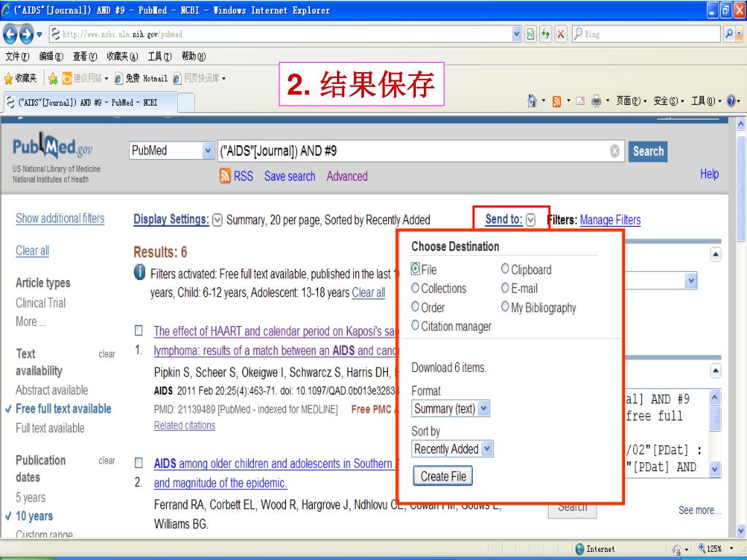The width and height of the screenshot is (747, 560).
Task: Check the box for result 2 AIDS children article
Action: click(139, 462)
